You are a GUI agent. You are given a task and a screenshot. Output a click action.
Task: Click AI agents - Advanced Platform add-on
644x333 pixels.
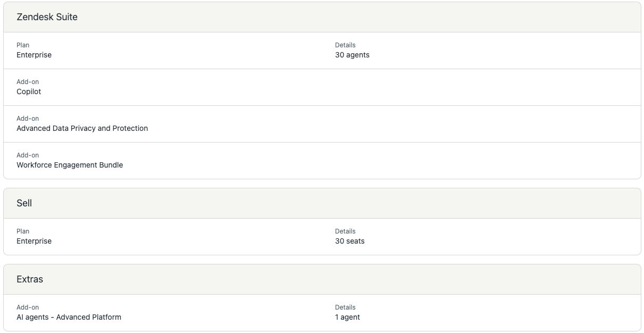pos(69,317)
